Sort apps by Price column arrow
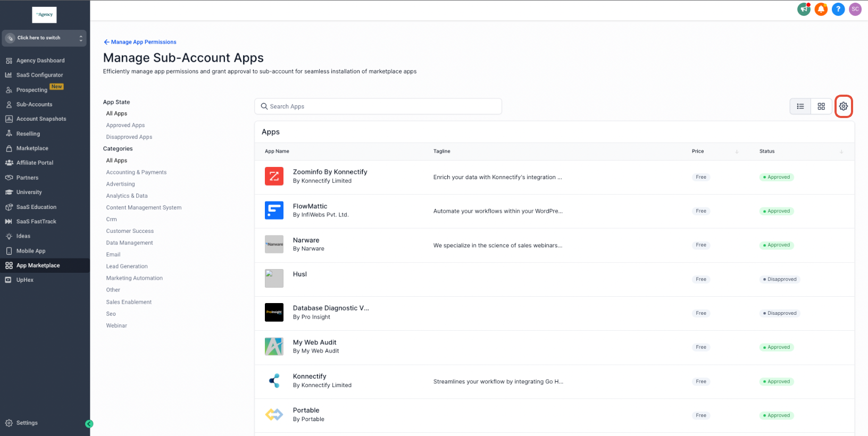Screen dimensions: 868x436 [737, 152]
